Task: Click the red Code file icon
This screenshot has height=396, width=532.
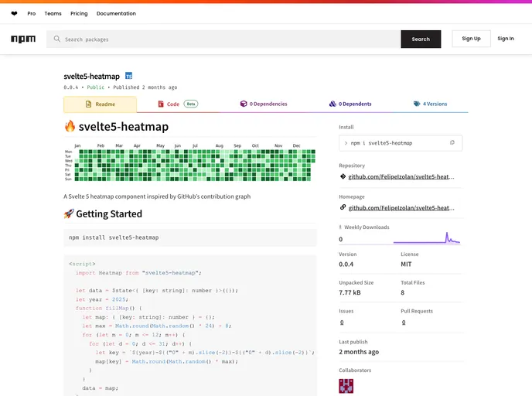Action: (x=161, y=104)
